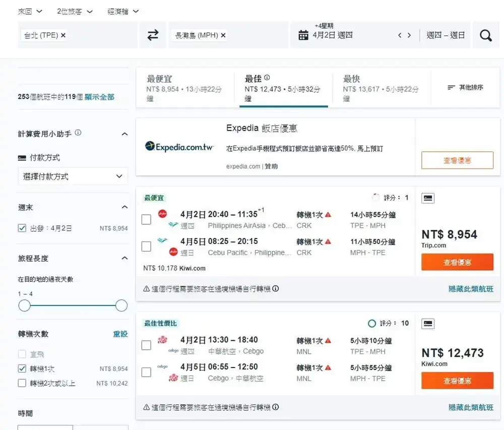Screen dimensions: 504x430
Task: Check 轉機2次或以上 filter
Action: pos(22,383)
